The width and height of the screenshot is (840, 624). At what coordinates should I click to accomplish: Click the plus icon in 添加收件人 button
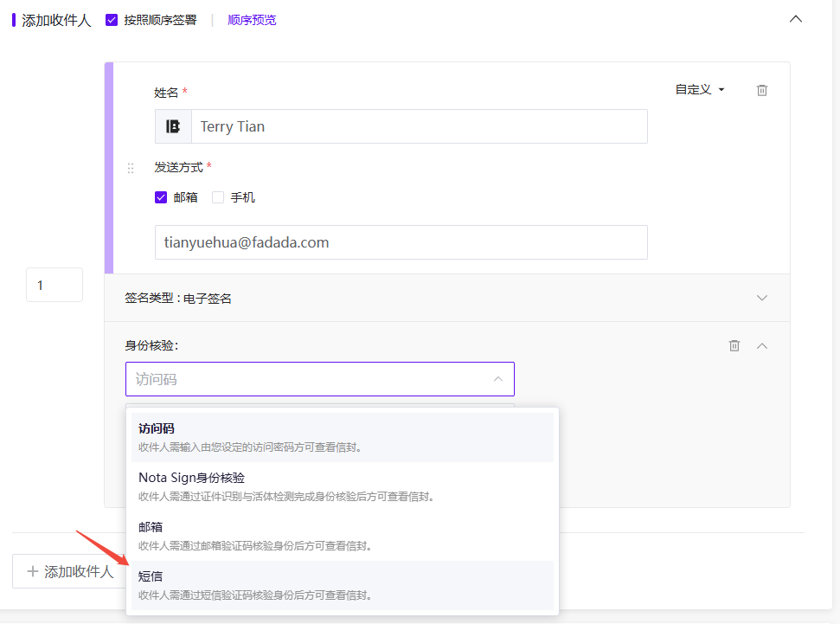(33, 571)
